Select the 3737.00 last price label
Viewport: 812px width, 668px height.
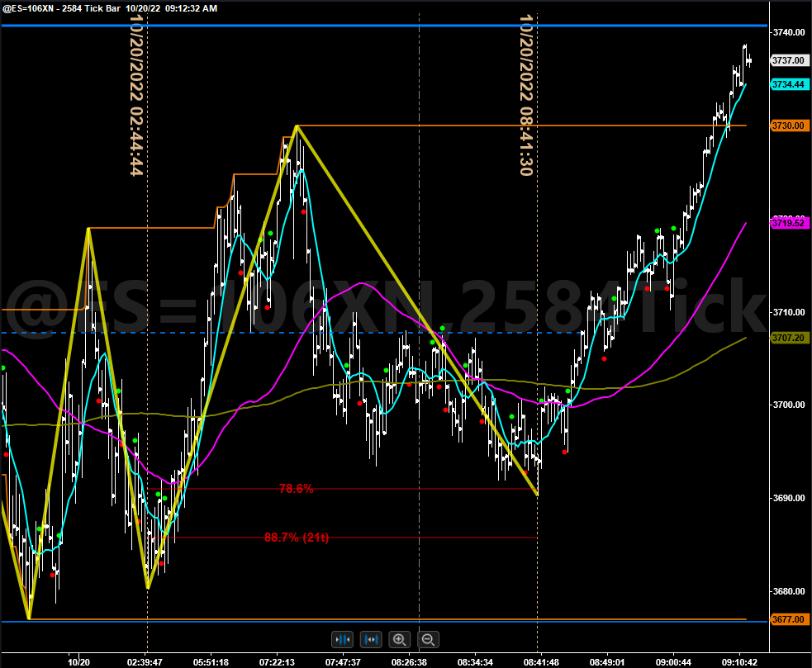pyautogui.click(x=788, y=60)
